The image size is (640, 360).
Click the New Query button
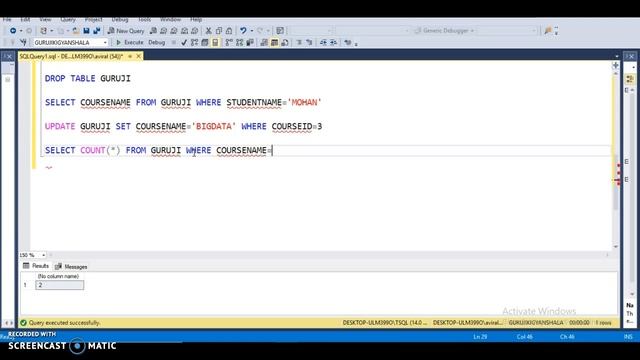point(126,31)
